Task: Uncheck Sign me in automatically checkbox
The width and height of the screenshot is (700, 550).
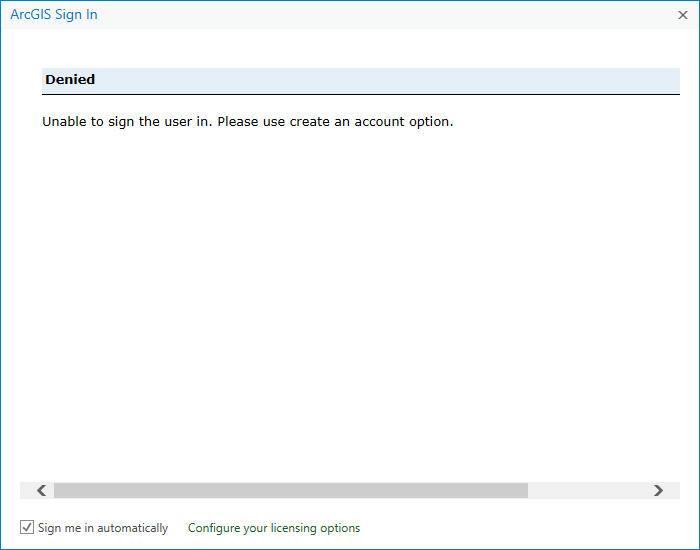Action: coord(27,527)
